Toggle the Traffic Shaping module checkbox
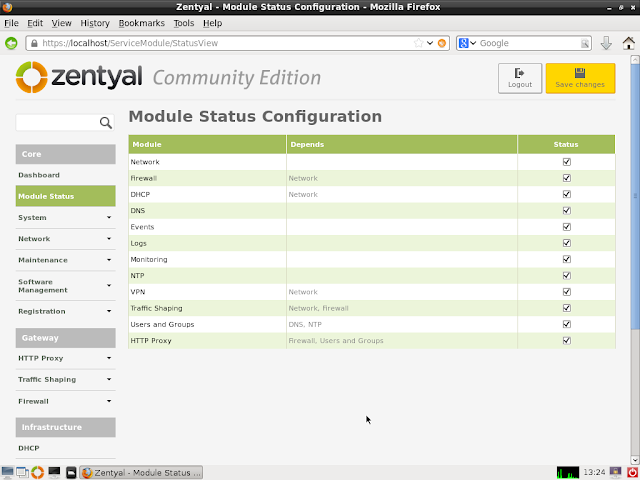This screenshot has width=640, height=480. [567, 308]
